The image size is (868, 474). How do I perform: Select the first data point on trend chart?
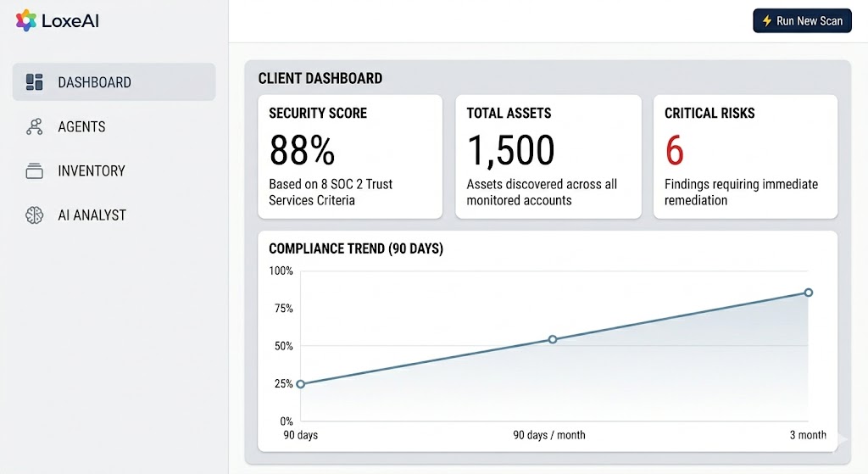click(301, 384)
